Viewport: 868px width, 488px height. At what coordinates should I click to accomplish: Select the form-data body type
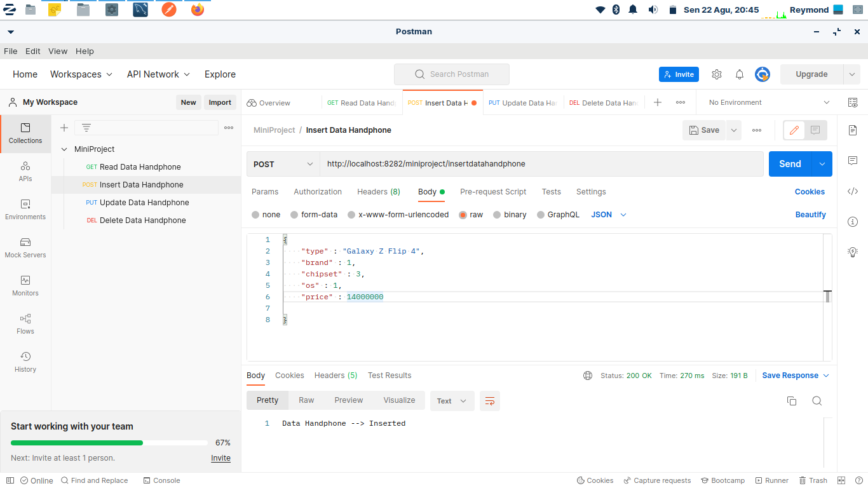[314, 215]
